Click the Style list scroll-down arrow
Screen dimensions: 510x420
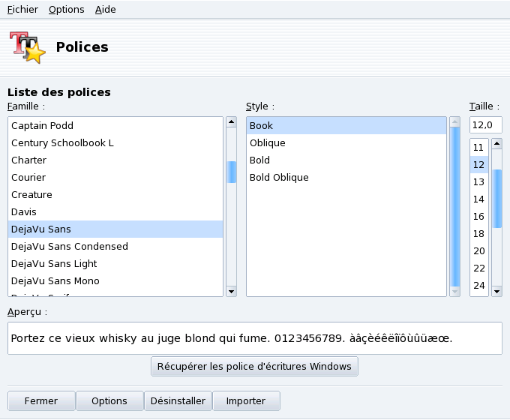coord(455,291)
